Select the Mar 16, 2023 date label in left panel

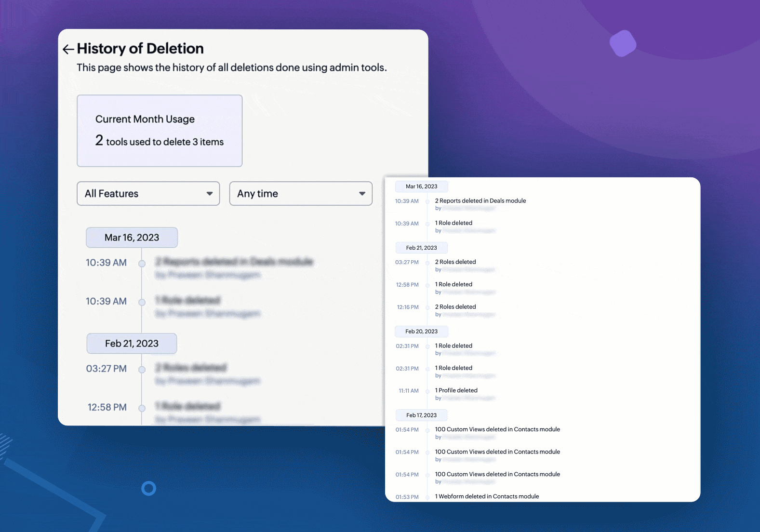point(132,238)
